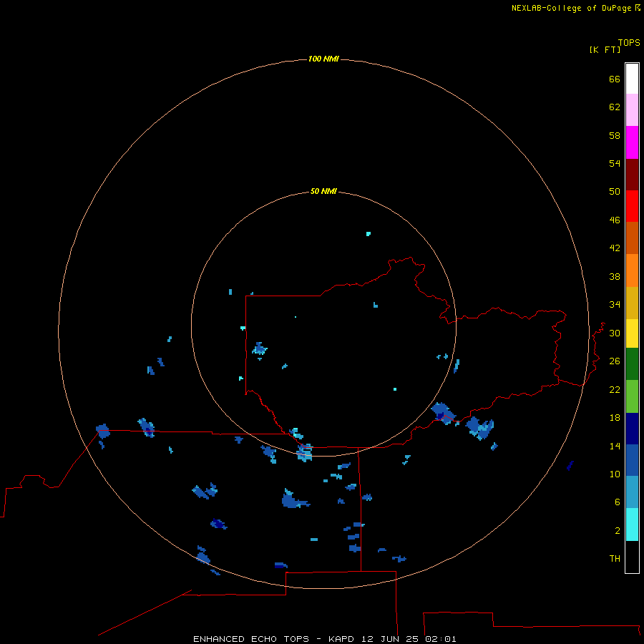Click the legend value '26'
Image resolution: width=644 pixels, height=644 pixels.
(615, 361)
